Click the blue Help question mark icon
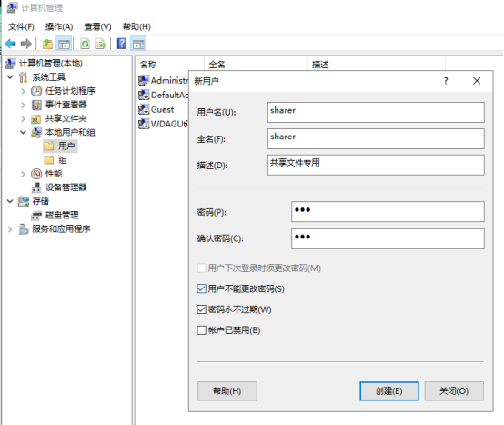This screenshot has height=425, width=504. (x=122, y=44)
